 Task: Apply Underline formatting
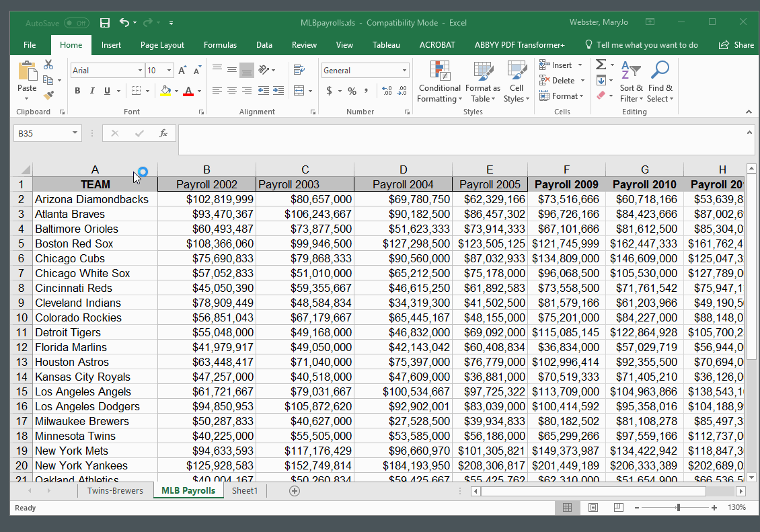[107, 91]
